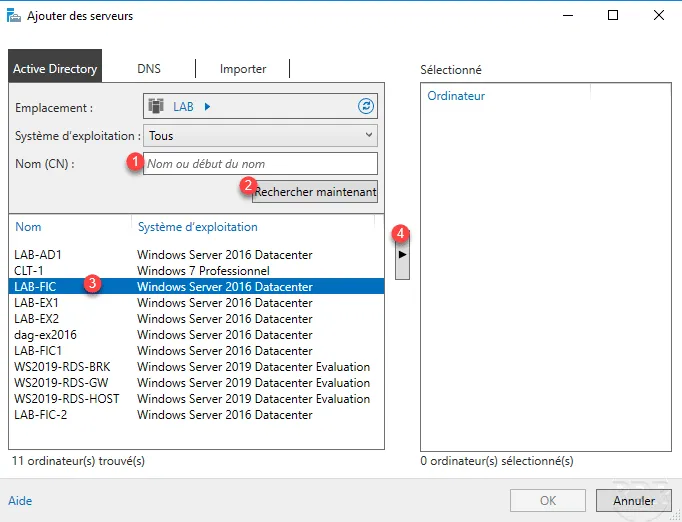682x522 pixels.
Task: Focus the Nom (CN) search field
Action: click(x=260, y=163)
